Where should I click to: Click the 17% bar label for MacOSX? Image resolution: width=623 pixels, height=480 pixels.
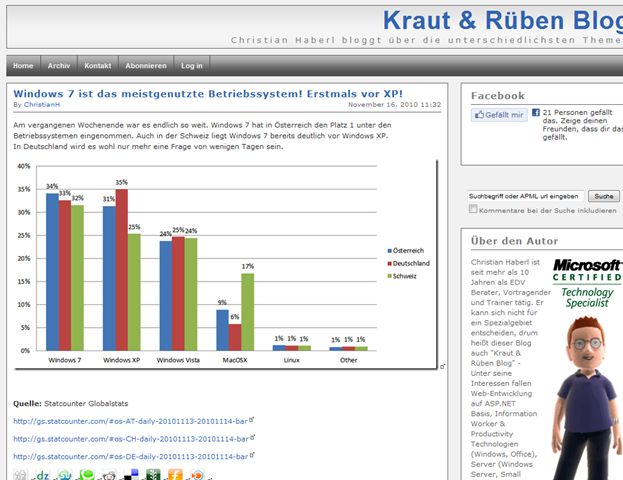(248, 266)
